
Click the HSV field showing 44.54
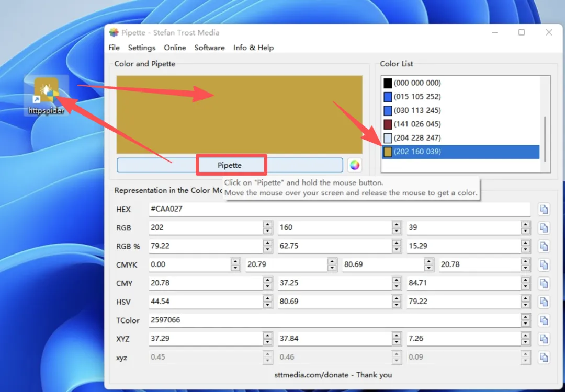point(206,302)
